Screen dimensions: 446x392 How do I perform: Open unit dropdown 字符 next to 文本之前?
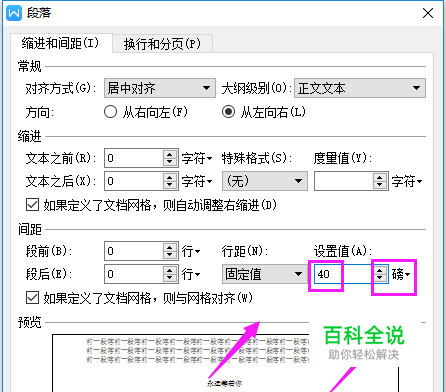197,158
